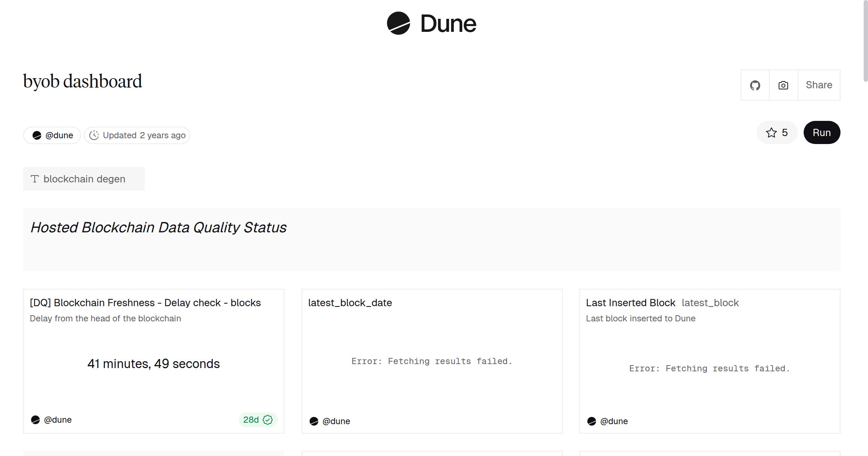868x456 pixels.
Task: Open Blockchain Freshness Delay check query title
Action: pos(145,303)
